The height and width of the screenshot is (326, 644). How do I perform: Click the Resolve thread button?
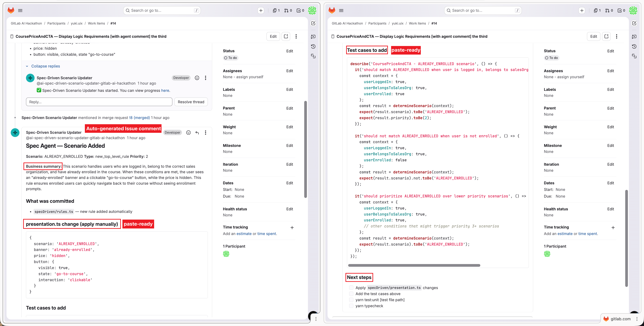tap(191, 102)
